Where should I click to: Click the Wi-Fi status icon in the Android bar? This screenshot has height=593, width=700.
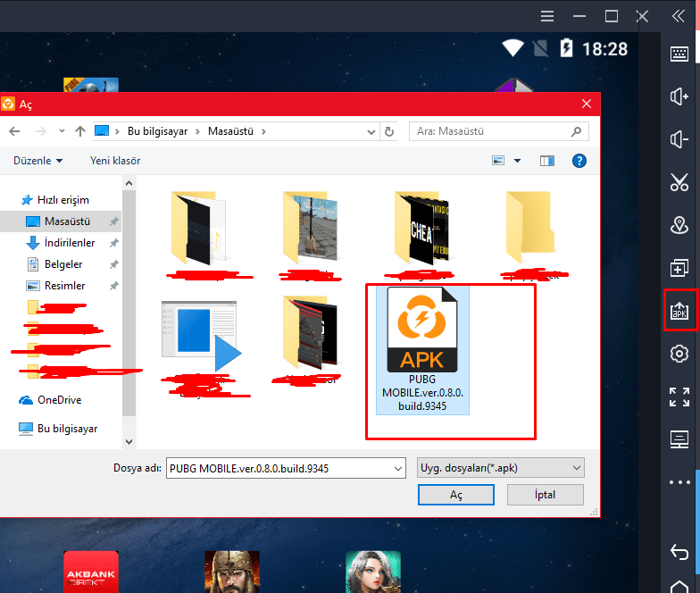click(512, 48)
